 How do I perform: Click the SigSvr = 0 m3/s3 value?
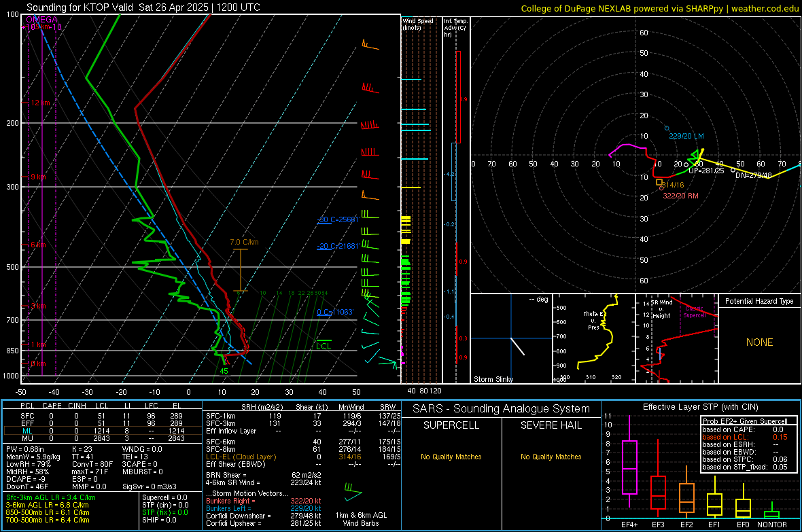(150, 486)
